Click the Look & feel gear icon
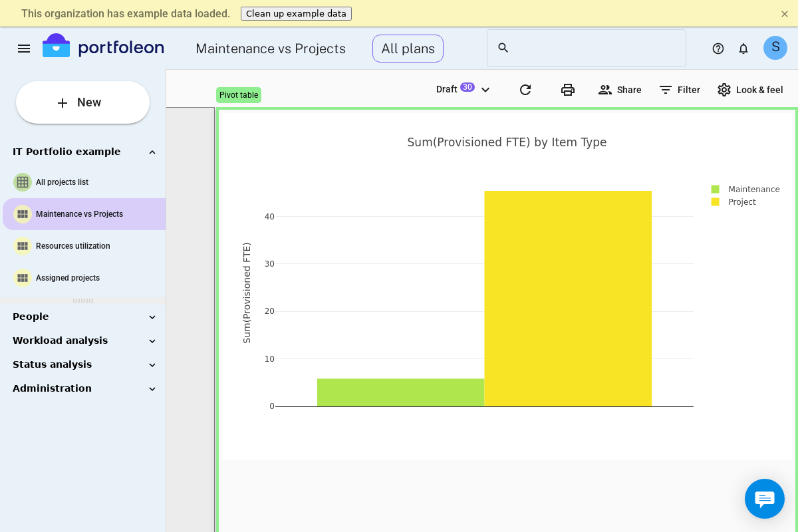This screenshot has height=532, width=798. tap(724, 90)
